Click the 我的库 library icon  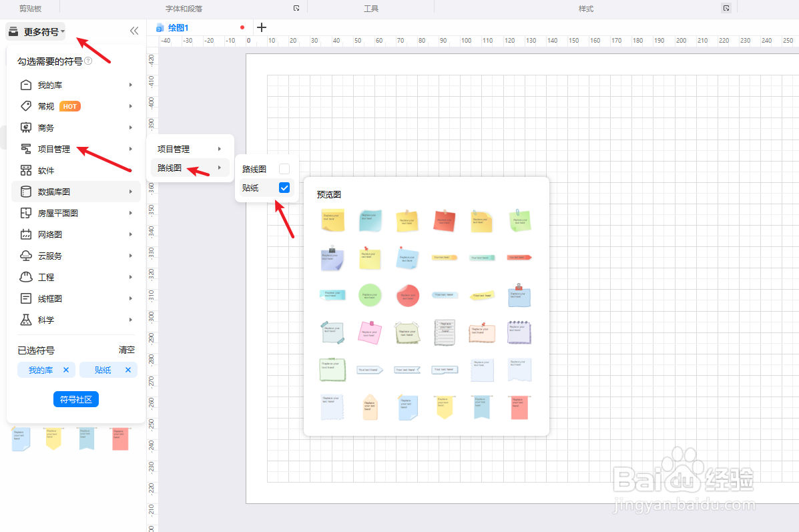[x=26, y=85]
